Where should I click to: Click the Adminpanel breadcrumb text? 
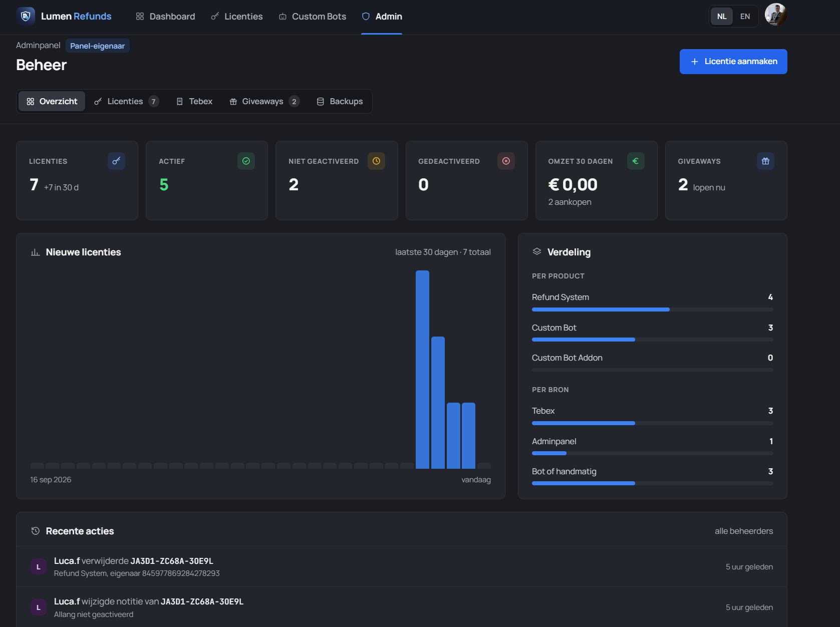coord(38,45)
